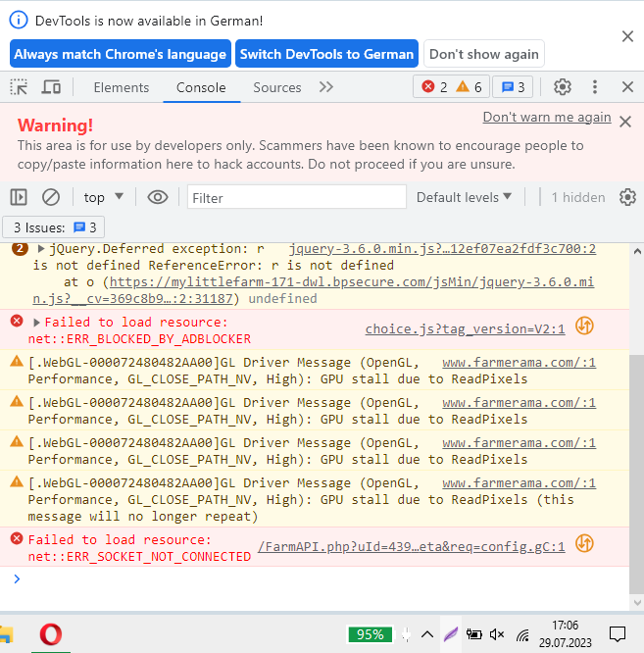
Task: Toggle the console sidebar icon
Action: (x=19, y=197)
